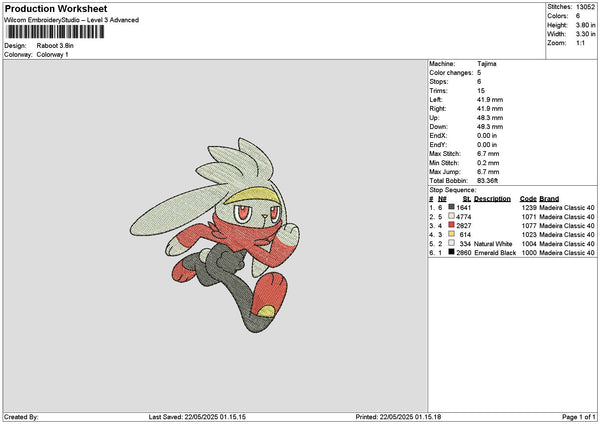Click the Code column header
600x424 pixels.
(x=528, y=199)
